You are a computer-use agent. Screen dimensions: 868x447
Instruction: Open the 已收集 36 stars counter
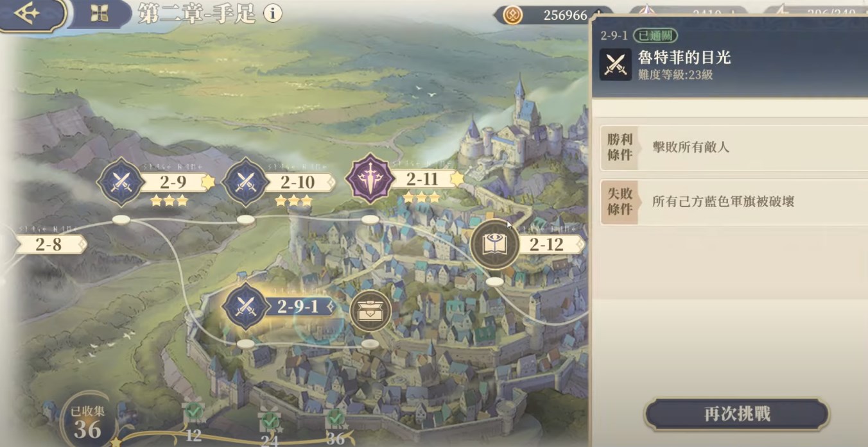tap(88, 421)
